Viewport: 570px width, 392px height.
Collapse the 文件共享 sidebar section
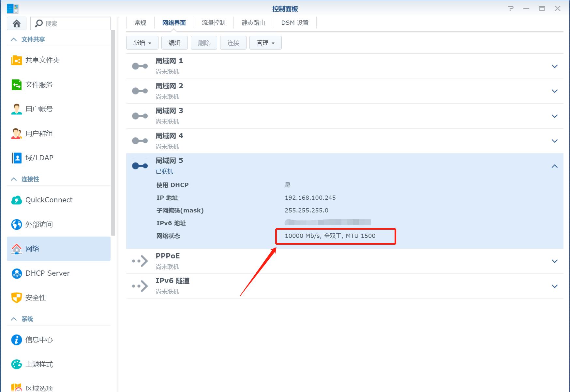point(13,39)
